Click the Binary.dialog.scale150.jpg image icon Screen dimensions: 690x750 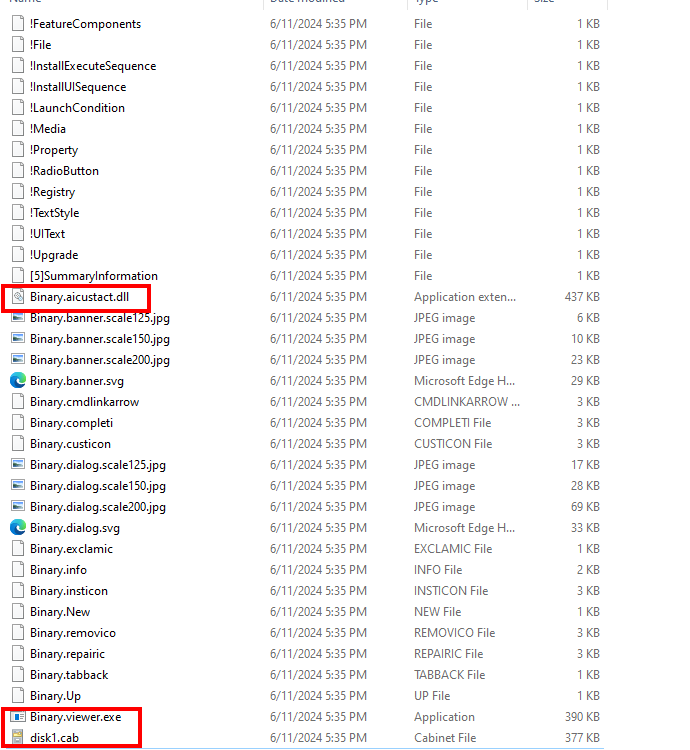coord(18,485)
